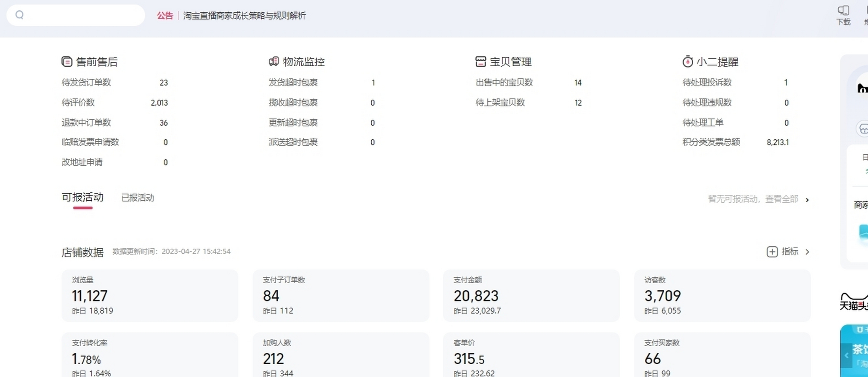The height and width of the screenshot is (377, 868).
Task: Open 出售中的宝贝数 value 14
Action: (x=578, y=83)
